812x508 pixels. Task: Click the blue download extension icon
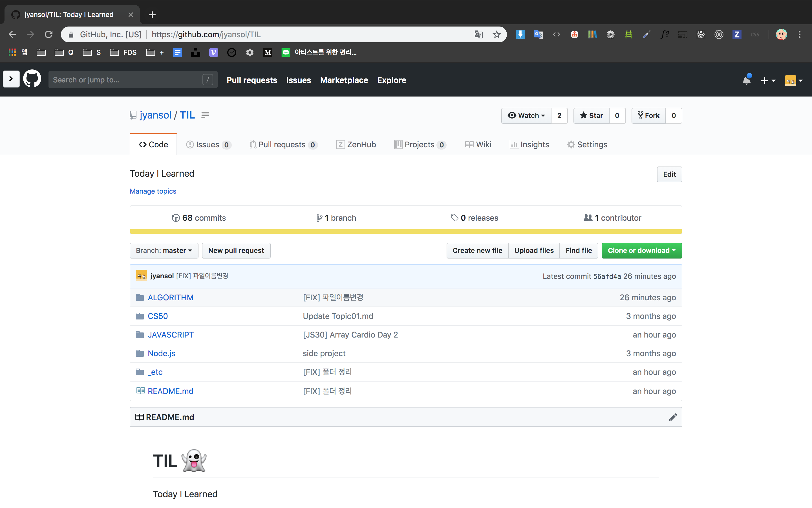[520, 34]
